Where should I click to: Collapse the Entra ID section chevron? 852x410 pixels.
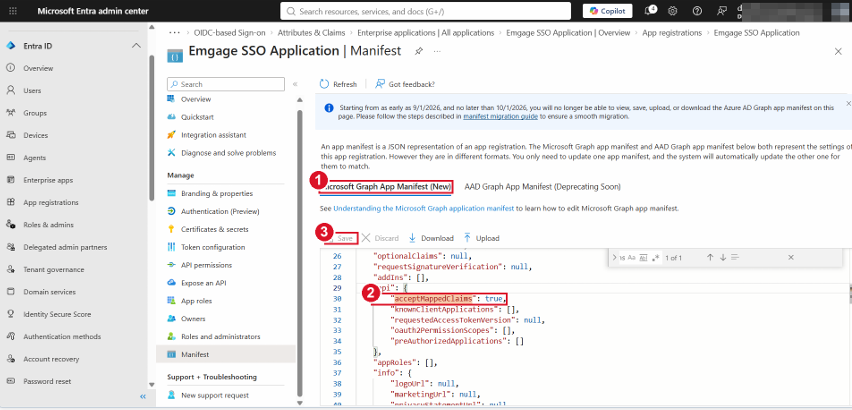tap(136, 46)
